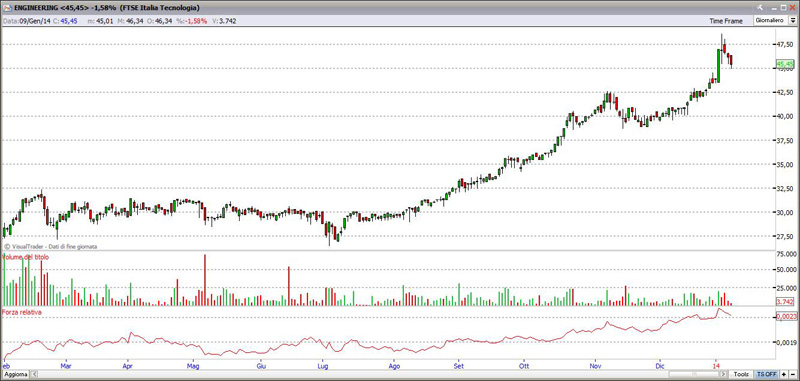Click the 35,00 price axis label
Image resolution: width=800 pixels, height=381 pixels.
[785, 164]
